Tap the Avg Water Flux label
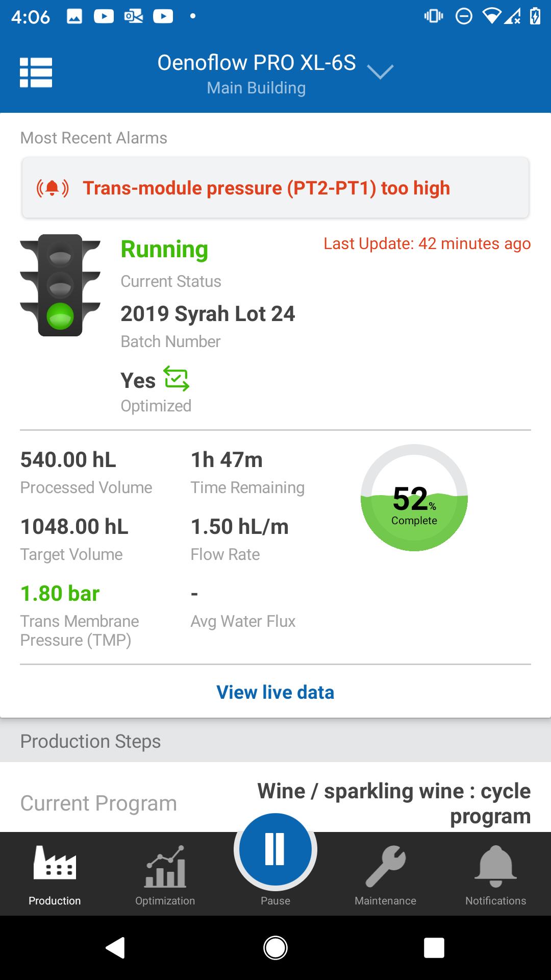This screenshot has height=980, width=551. (x=243, y=621)
